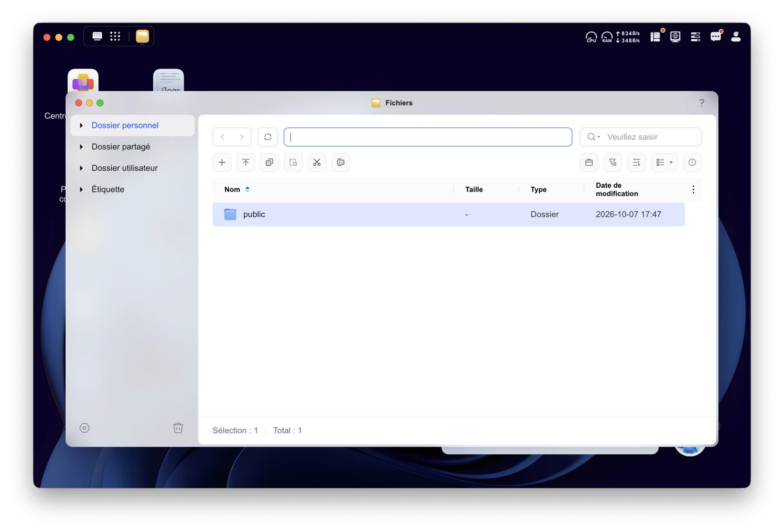
Task: Click the copy icon in toolbar
Action: click(269, 162)
